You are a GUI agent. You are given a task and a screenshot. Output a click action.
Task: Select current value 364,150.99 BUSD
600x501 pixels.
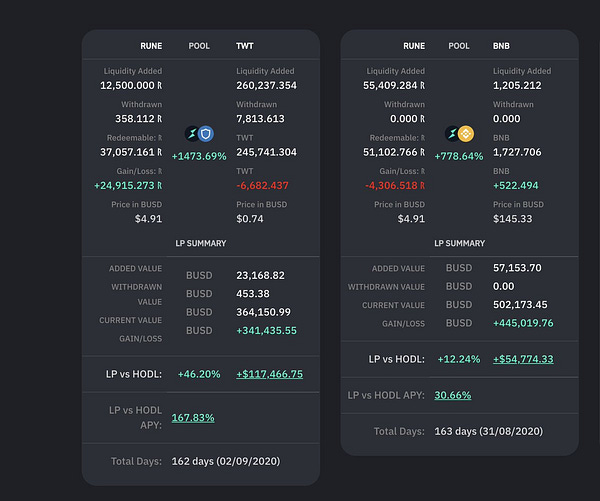click(x=263, y=312)
